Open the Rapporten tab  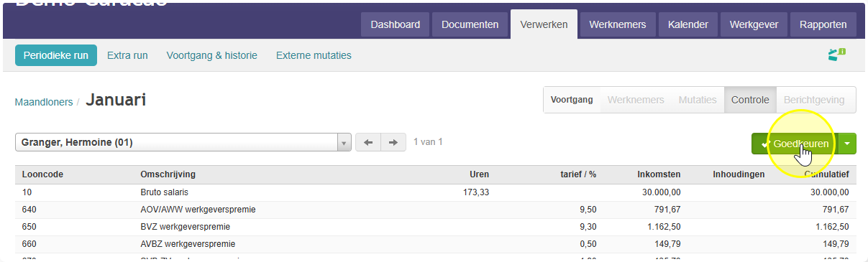point(823,24)
